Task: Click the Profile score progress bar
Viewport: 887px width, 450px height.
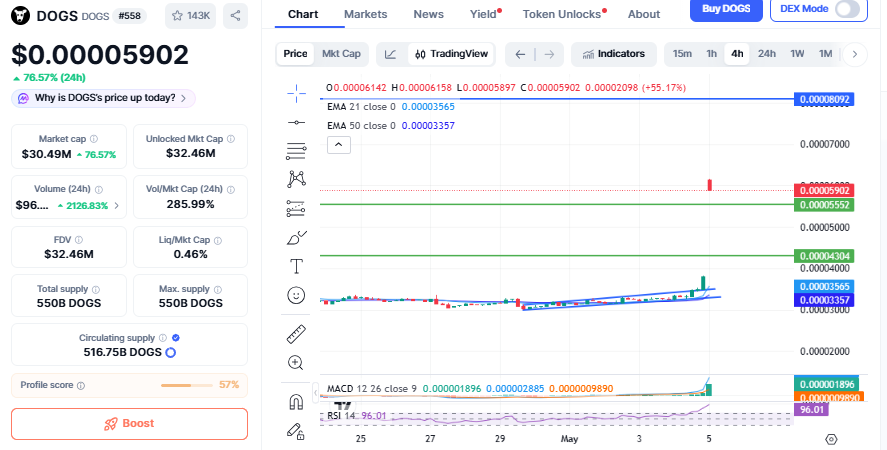Action: [x=185, y=385]
